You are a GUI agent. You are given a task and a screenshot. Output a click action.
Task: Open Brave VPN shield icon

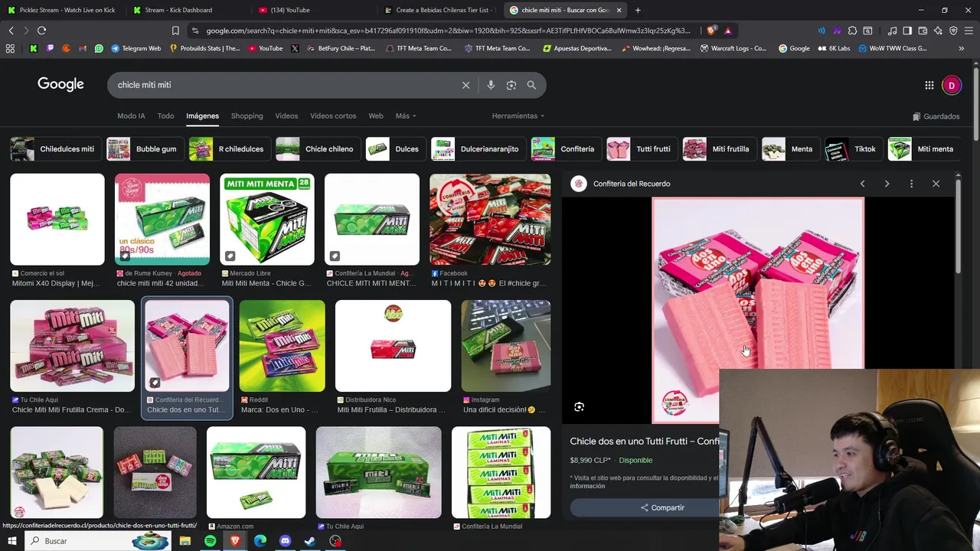pyautogui.click(x=953, y=31)
